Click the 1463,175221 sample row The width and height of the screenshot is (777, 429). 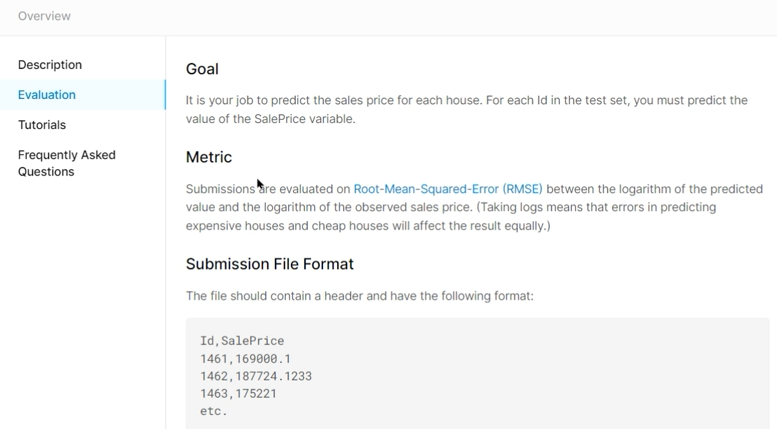click(238, 394)
